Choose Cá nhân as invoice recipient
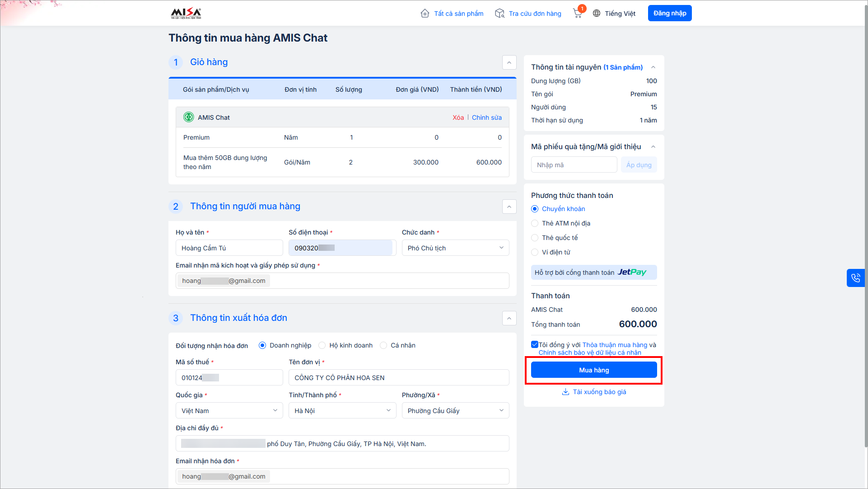 click(x=383, y=345)
